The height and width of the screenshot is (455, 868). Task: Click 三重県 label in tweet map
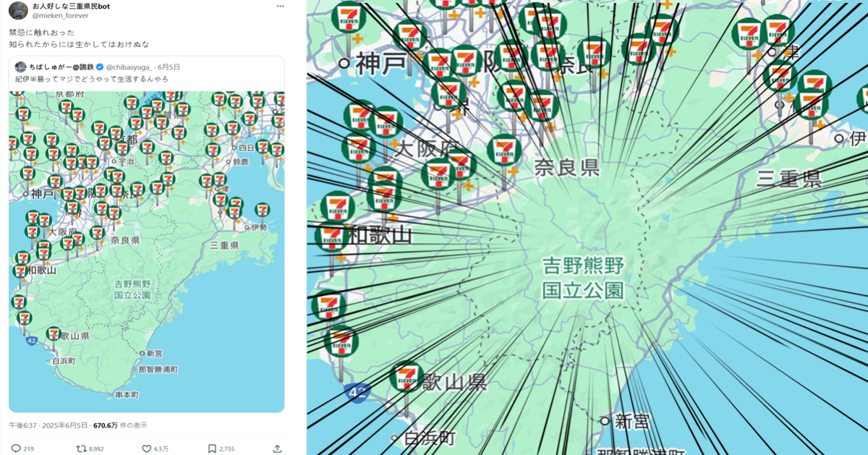(x=225, y=246)
